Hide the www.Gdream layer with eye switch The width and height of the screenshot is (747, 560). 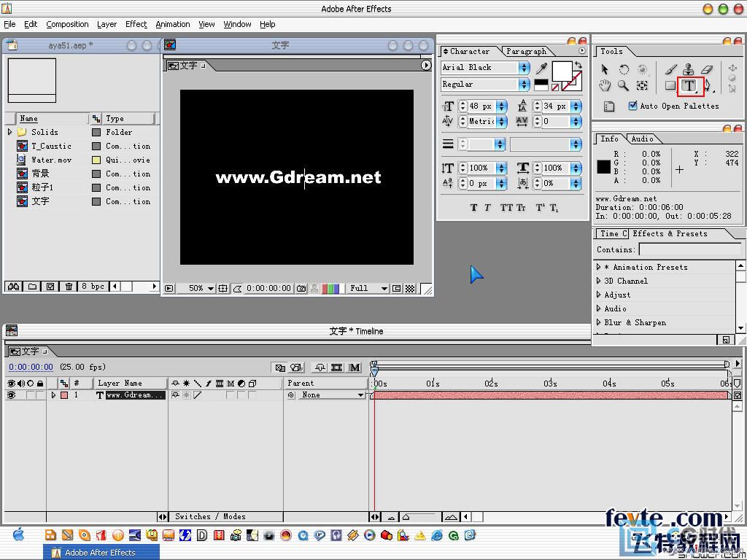11,395
